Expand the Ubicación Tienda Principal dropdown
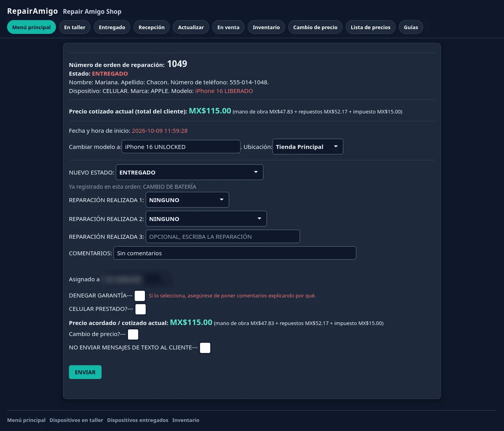 tap(308, 147)
